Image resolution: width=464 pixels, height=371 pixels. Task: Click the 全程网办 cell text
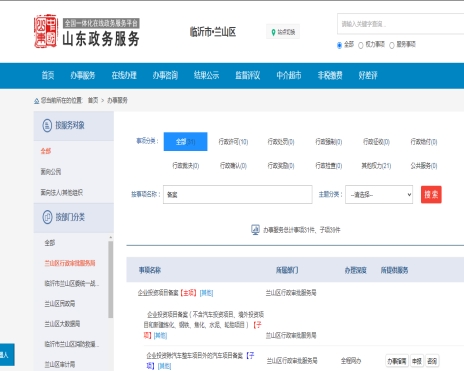[x=351, y=361]
